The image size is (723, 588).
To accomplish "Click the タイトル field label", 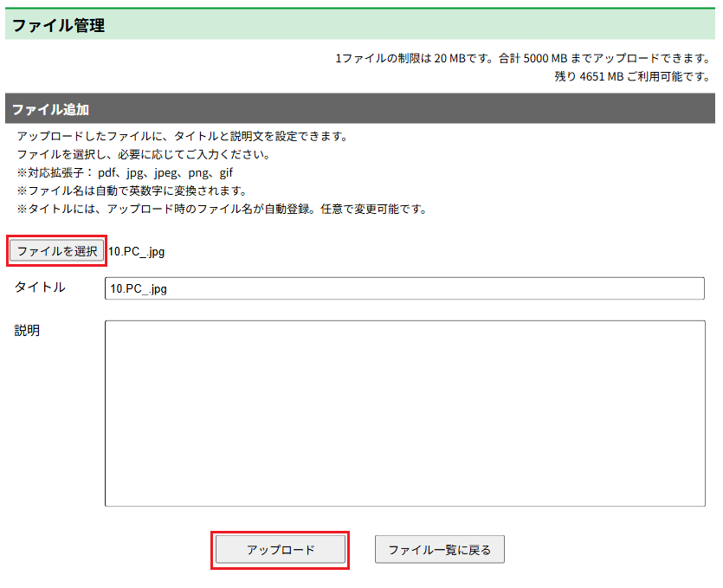I will 40,288.
